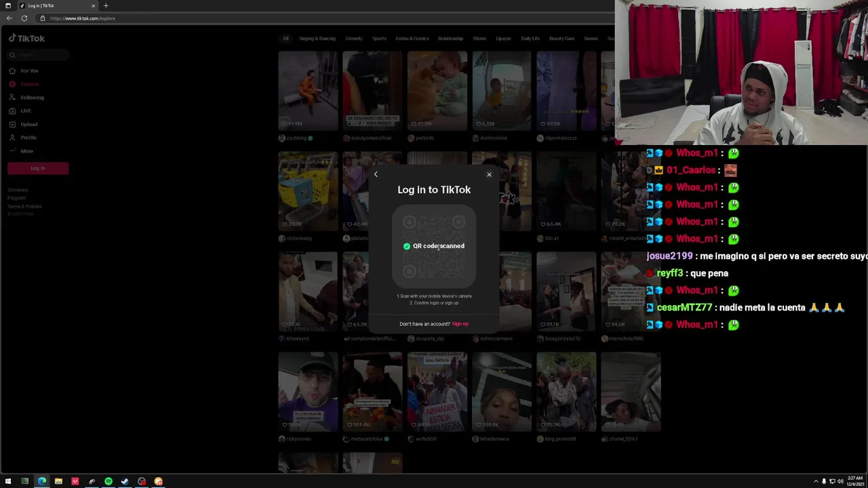Open File Explorer from the taskbar
This screenshot has width=868, height=488.
coord(58,481)
